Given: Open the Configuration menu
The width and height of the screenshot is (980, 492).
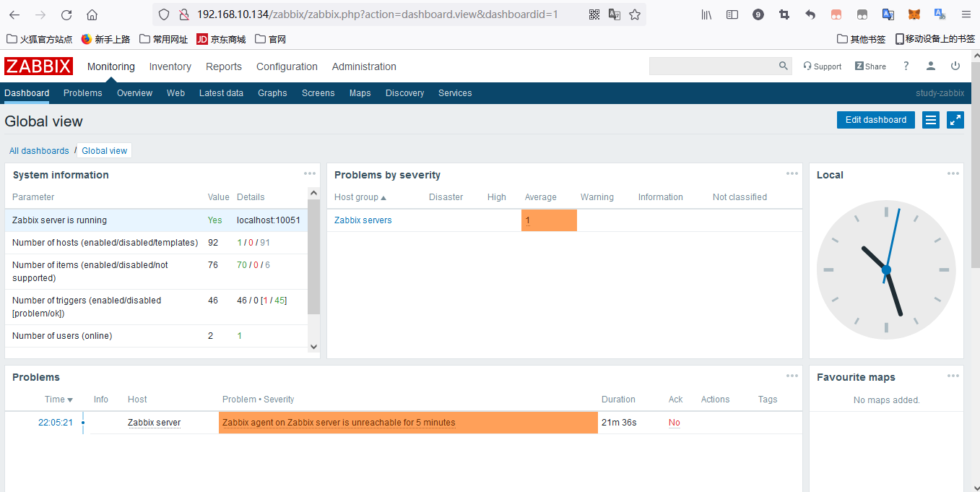Looking at the screenshot, I should [287, 66].
